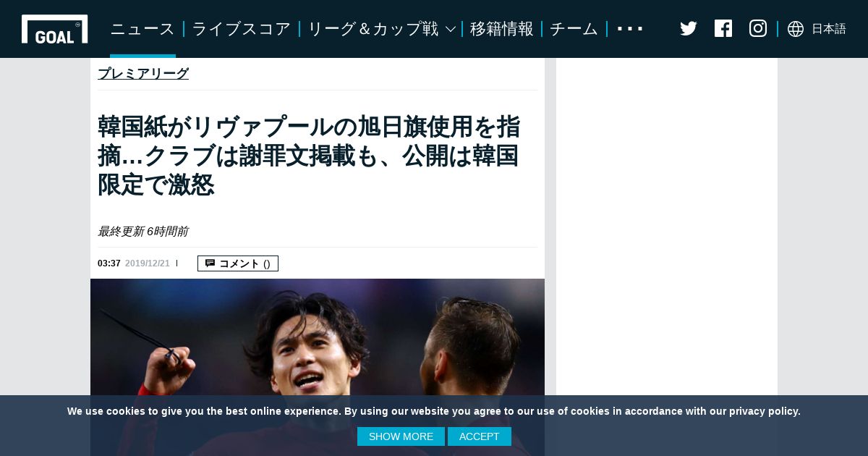The image size is (868, 456).
Task: Open the コメント () button
Action: (238, 263)
